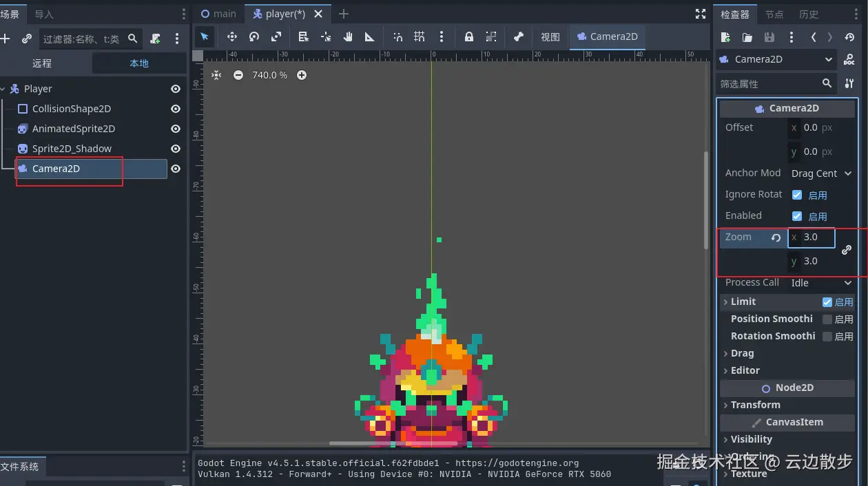Open the snapping options three-dot menu
Image resolution: width=868 pixels, height=486 pixels.
tap(442, 36)
